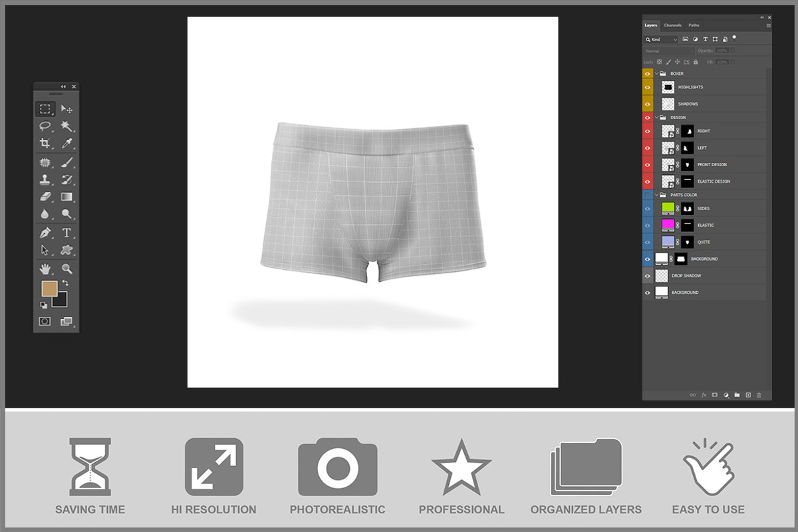
Task: Select the Type tool
Action: point(66,233)
